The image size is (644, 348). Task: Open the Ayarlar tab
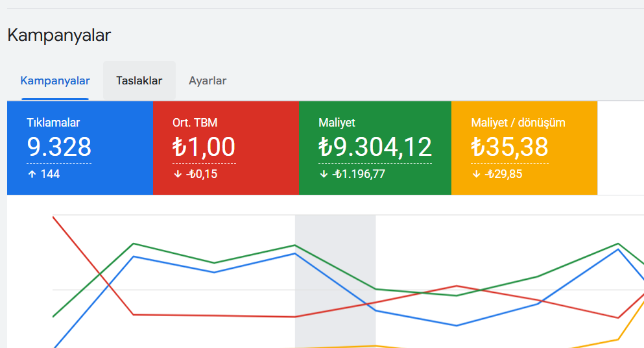208,81
